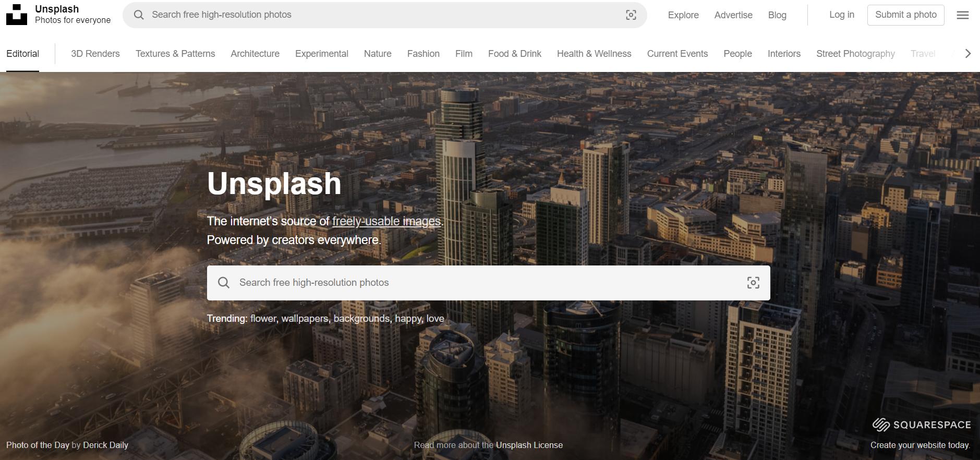Click the magnifier icon in hero search box

(224, 283)
